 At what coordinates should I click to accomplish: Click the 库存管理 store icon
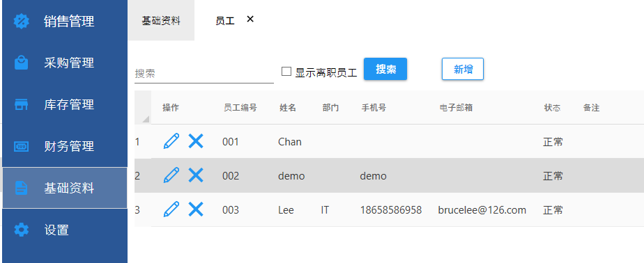click(22, 104)
